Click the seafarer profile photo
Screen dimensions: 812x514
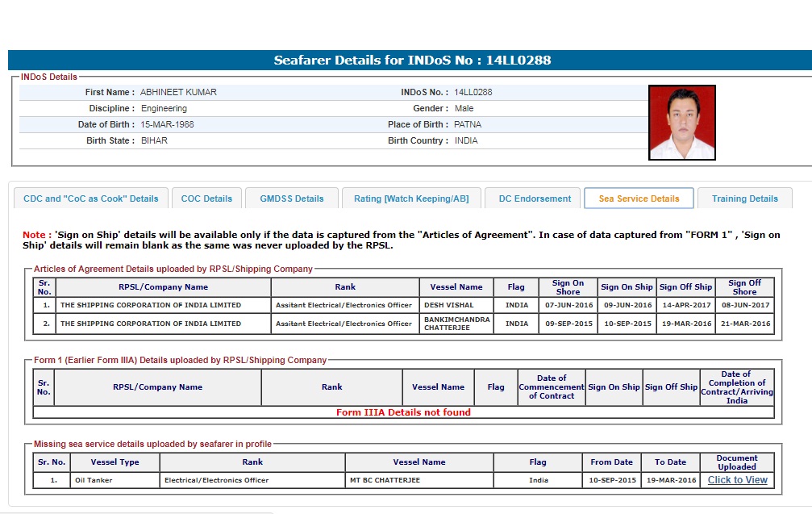coord(681,123)
